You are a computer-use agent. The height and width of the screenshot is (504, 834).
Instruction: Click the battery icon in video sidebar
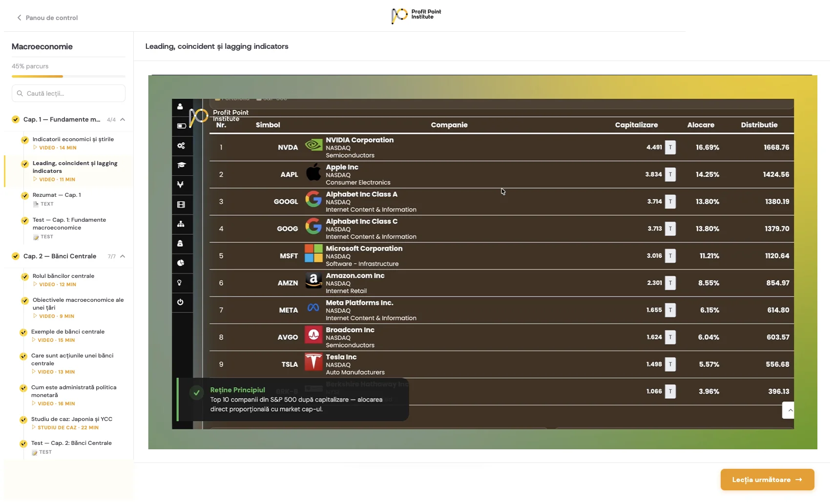[x=181, y=126]
